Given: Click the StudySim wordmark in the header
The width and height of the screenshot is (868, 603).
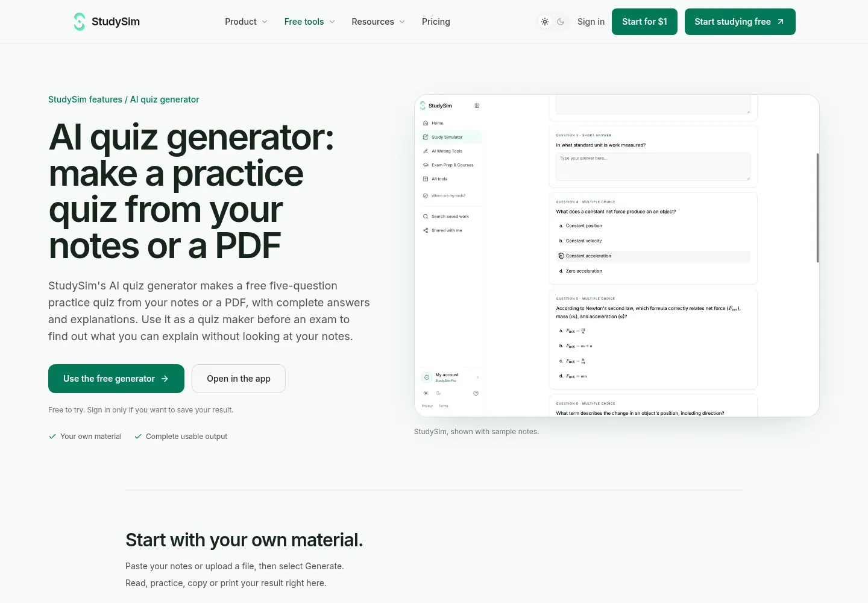Looking at the screenshot, I should tap(116, 22).
